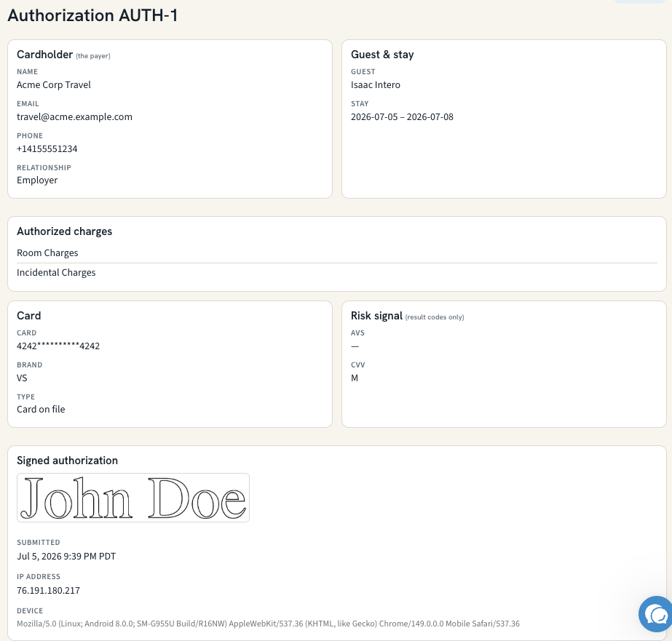Select the email travel@acme.example.com

pyautogui.click(x=74, y=117)
